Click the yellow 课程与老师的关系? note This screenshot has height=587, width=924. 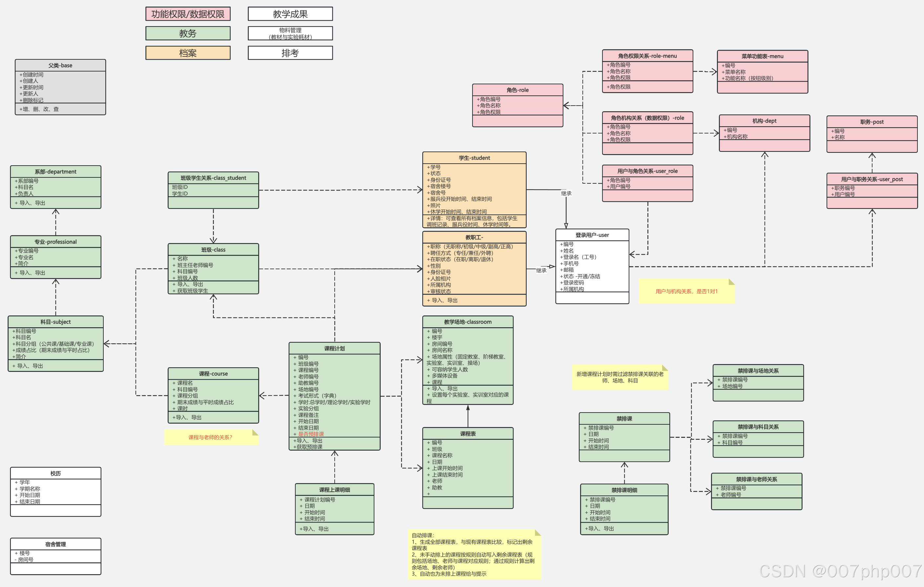tap(210, 437)
